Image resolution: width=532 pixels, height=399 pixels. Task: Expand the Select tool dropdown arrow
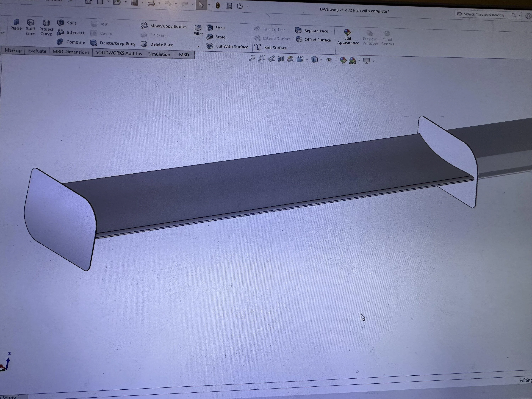(209, 5)
